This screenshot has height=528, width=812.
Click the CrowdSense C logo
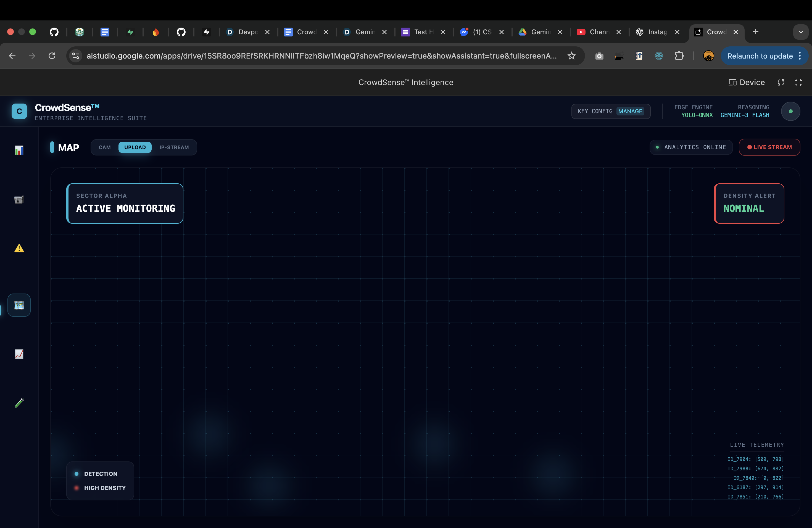tap(19, 111)
